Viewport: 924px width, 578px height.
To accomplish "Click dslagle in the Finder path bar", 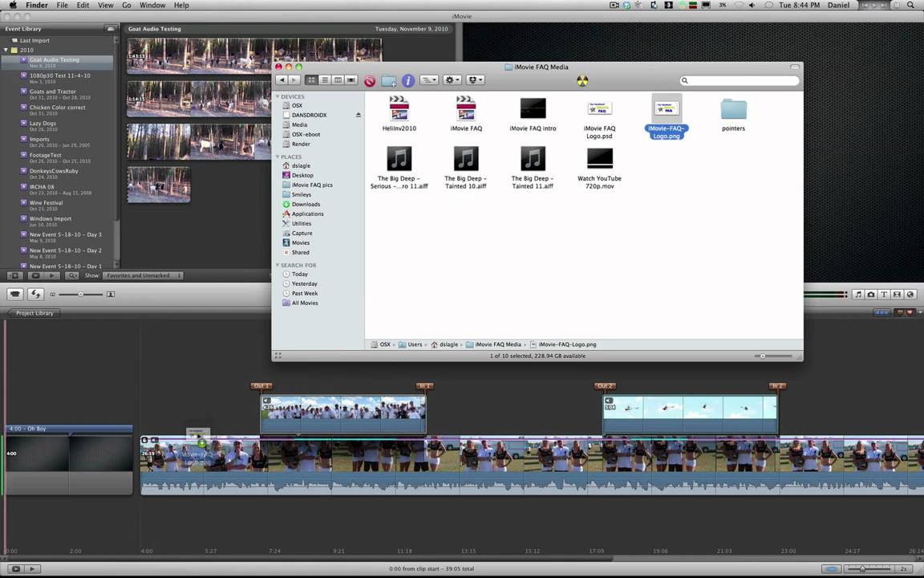I will [444, 344].
